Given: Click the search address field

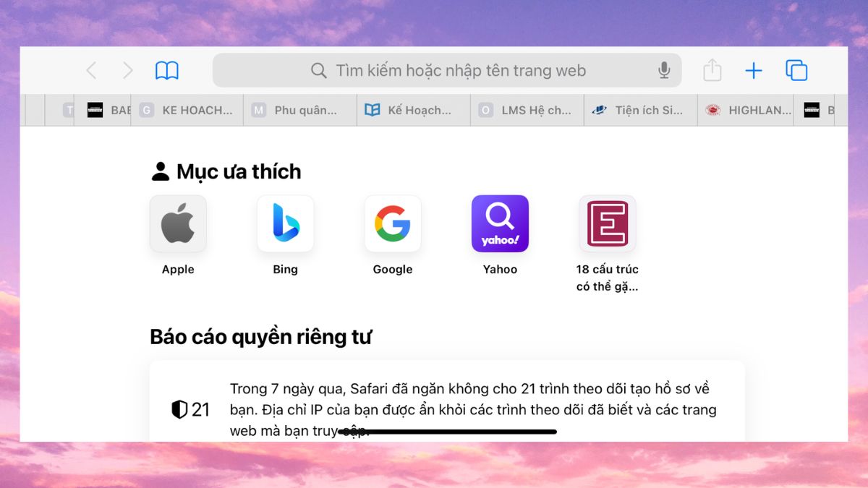Looking at the screenshot, I should point(447,70).
